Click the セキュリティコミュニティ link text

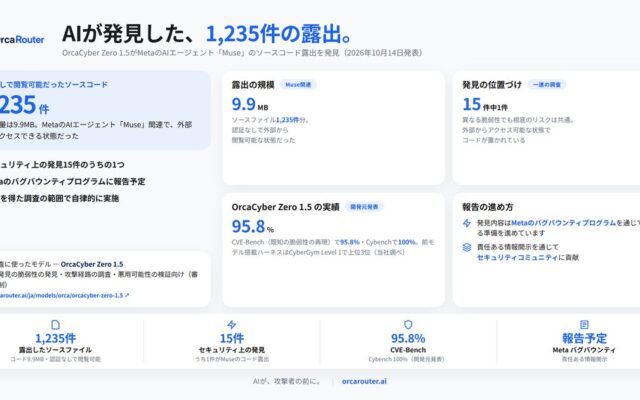(x=517, y=257)
